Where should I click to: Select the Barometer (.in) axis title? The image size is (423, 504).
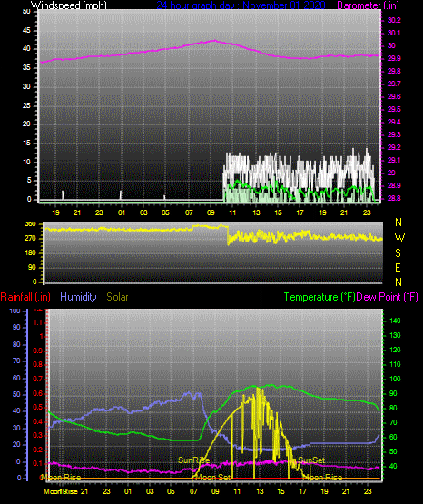368,5
